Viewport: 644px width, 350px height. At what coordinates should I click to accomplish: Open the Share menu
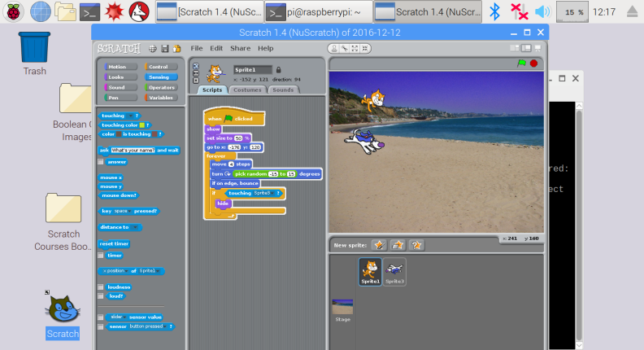[240, 48]
